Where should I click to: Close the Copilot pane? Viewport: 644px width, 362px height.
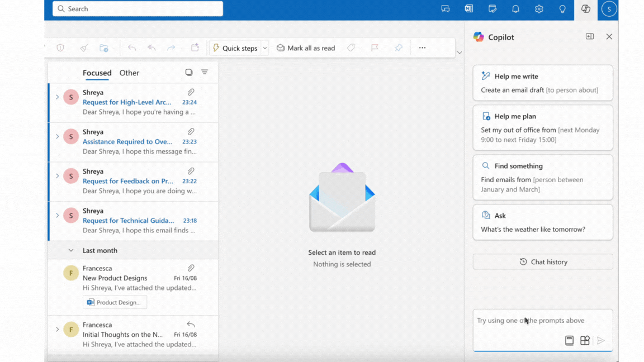pos(609,36)
